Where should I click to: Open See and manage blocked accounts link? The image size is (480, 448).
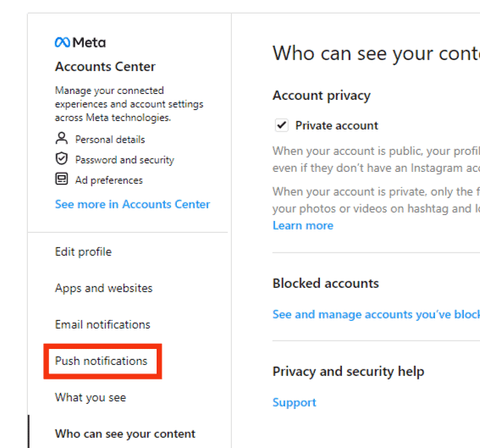[x=376, y=314]
